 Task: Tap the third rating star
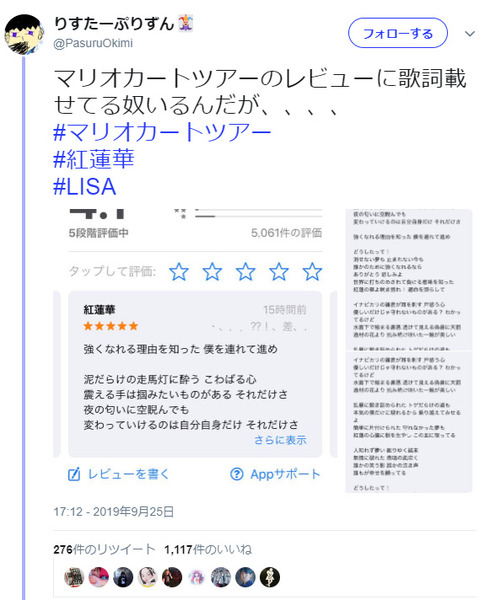pyautogui.click(x=245, y=272)
